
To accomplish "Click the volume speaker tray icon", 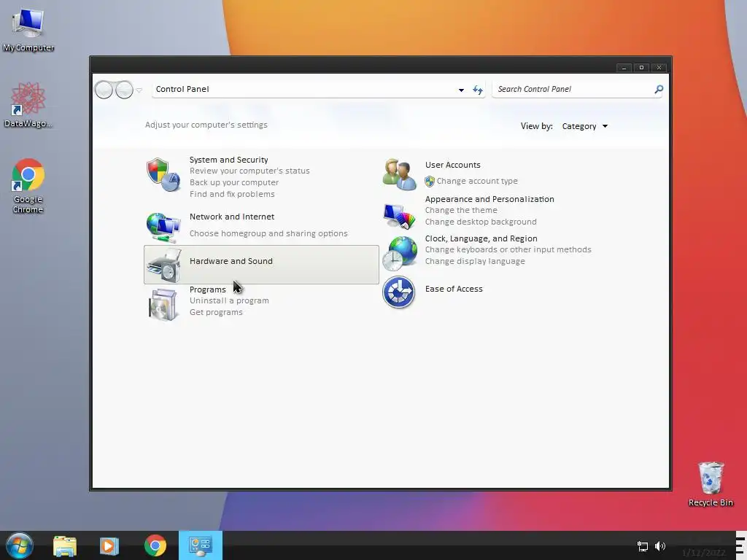I will click(x=659, y=546).
